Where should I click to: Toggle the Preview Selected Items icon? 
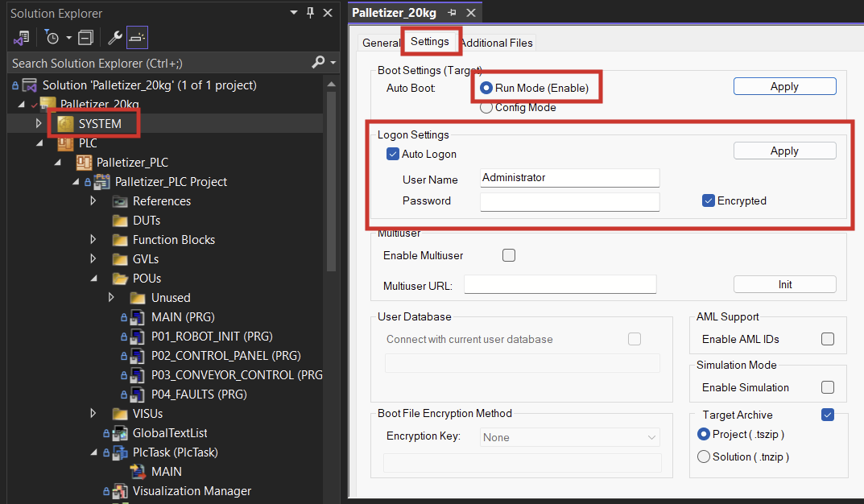pyautogui.click(x=137, y=38)
